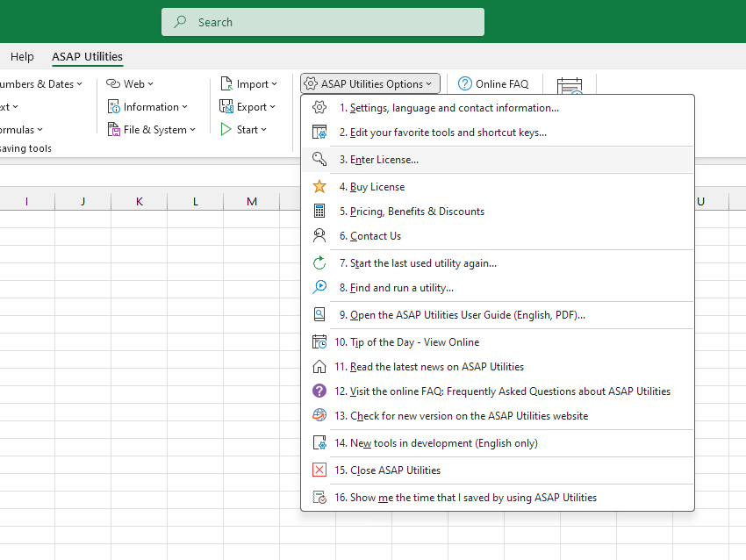The width and height of the screenshot is (746, 560).
Task: Choose Read the latest news on ASAP Utilities
Action: tap(498, 366)
